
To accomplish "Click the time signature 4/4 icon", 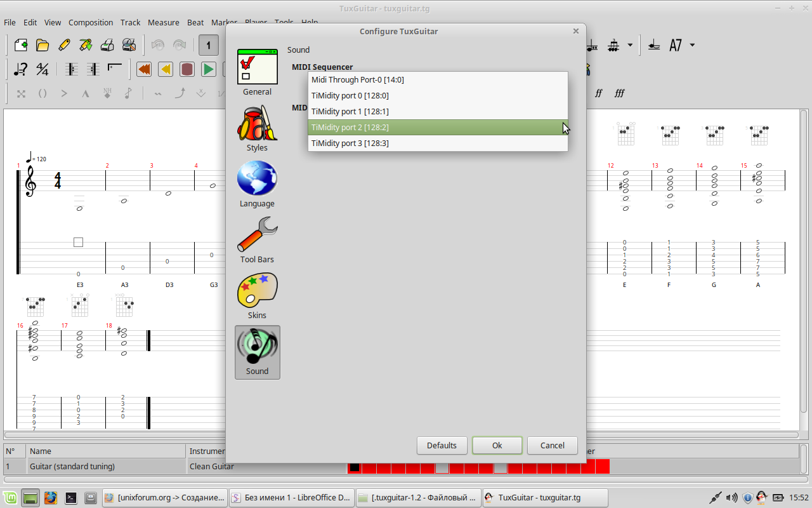I will point(43,69).
